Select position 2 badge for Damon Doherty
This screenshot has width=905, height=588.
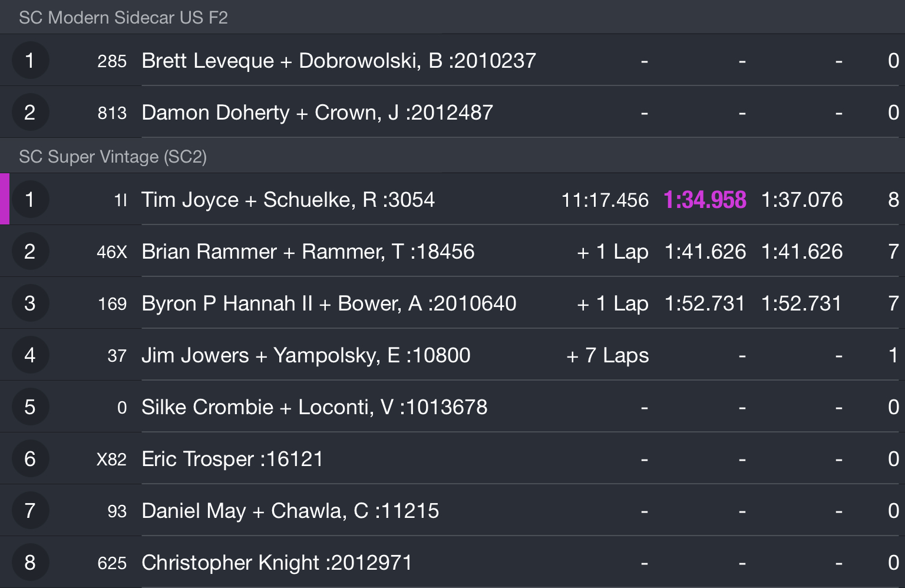point(30,113)
